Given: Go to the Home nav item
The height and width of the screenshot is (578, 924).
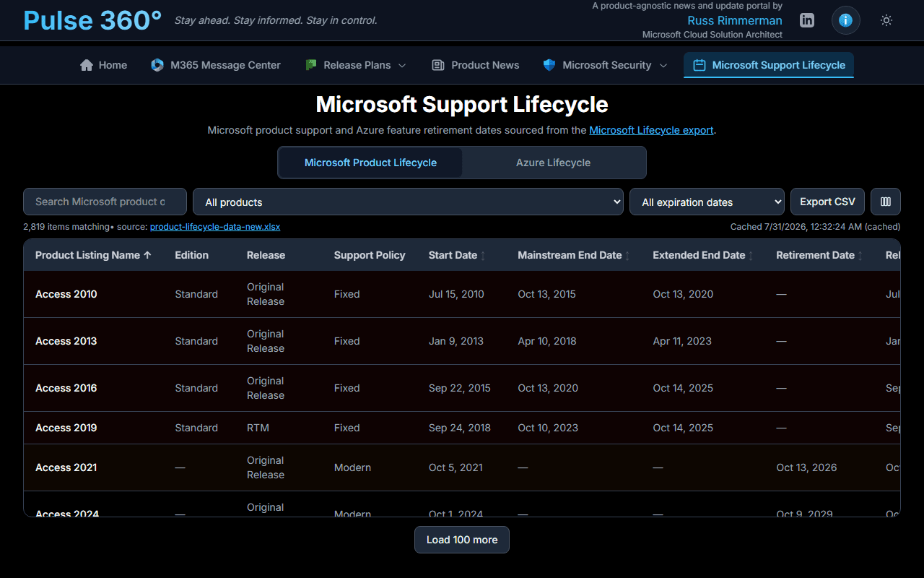Looking at the screenshot, I should [103, 65].
